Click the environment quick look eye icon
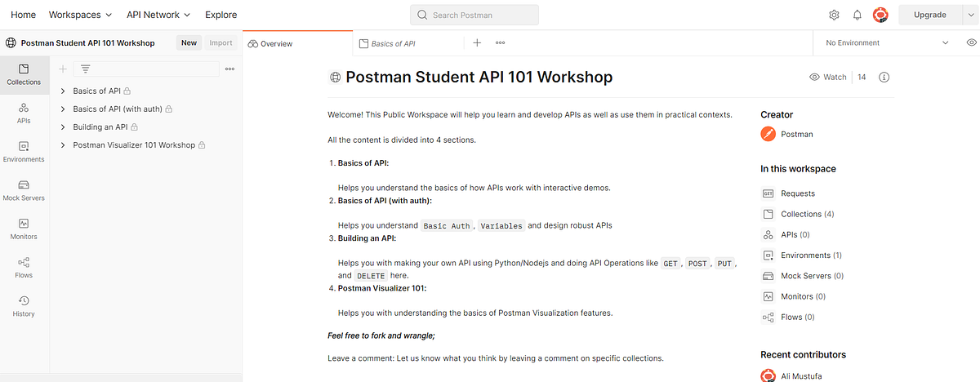Image resolution: width=980 pixels, height=382 pixels. [x=972, y=42]
